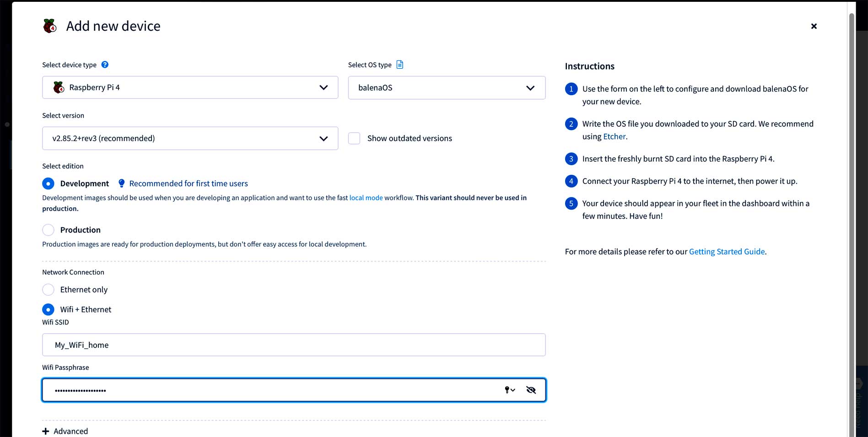
Task: Close the Add new device dialog
Action: 814,26
